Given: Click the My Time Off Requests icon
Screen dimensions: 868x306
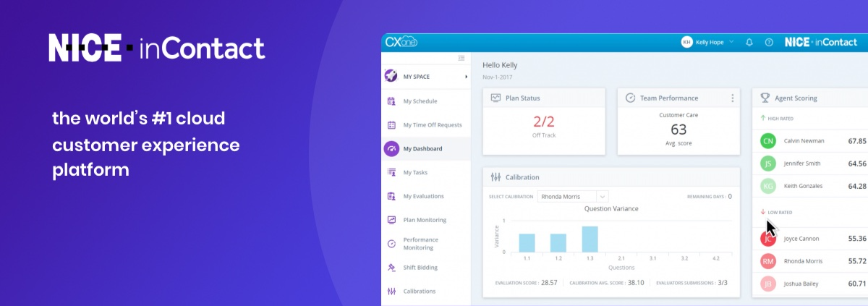Looking at the screenshot, I should pos(391,125).
